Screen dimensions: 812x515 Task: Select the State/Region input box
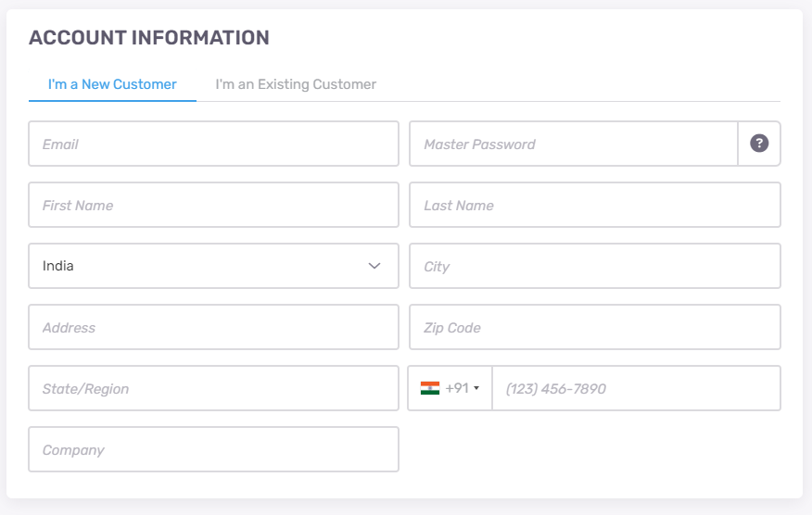(213, 388)
